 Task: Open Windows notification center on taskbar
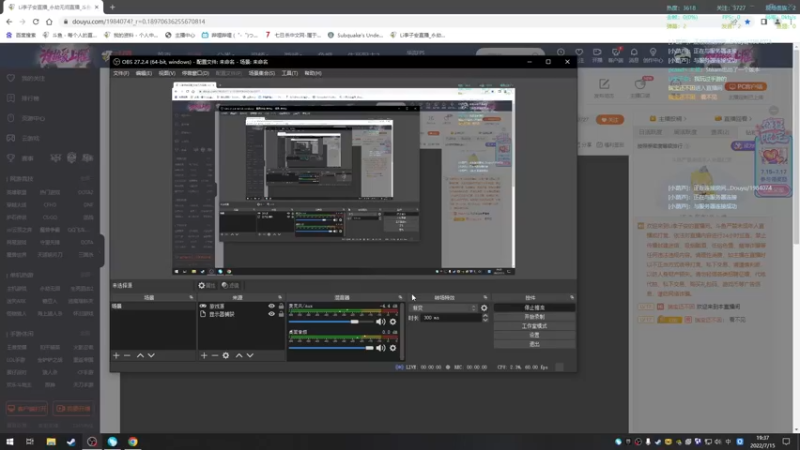[786, 441]
